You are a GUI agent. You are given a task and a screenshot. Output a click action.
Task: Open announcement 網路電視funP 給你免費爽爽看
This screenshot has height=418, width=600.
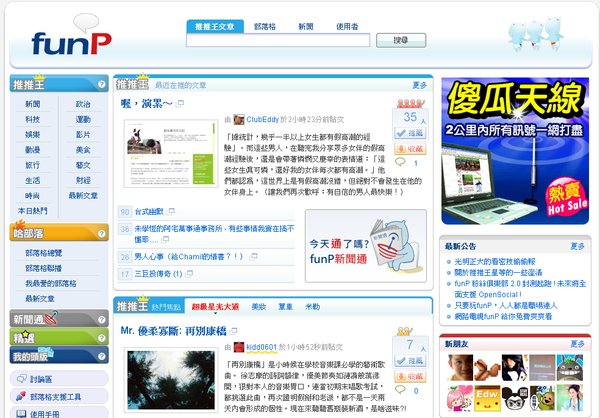(x=503, y=317)
